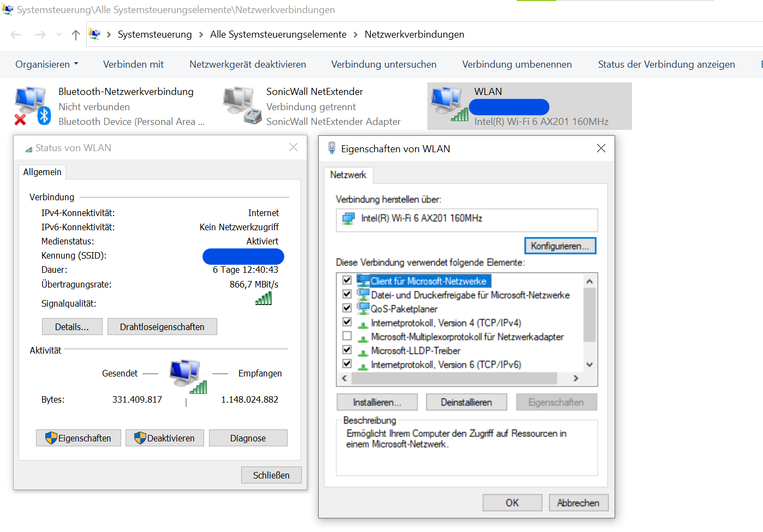Click the Client für Microsoft-Netzwerke item icon
The width and height of the screenshot is (763, 532).
363,280
